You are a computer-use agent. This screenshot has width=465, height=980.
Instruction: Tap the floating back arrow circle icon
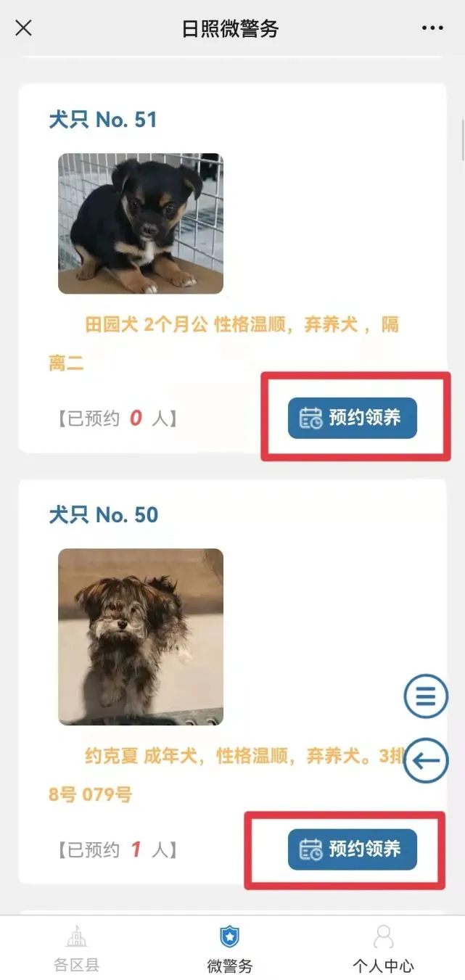point(426,760)
